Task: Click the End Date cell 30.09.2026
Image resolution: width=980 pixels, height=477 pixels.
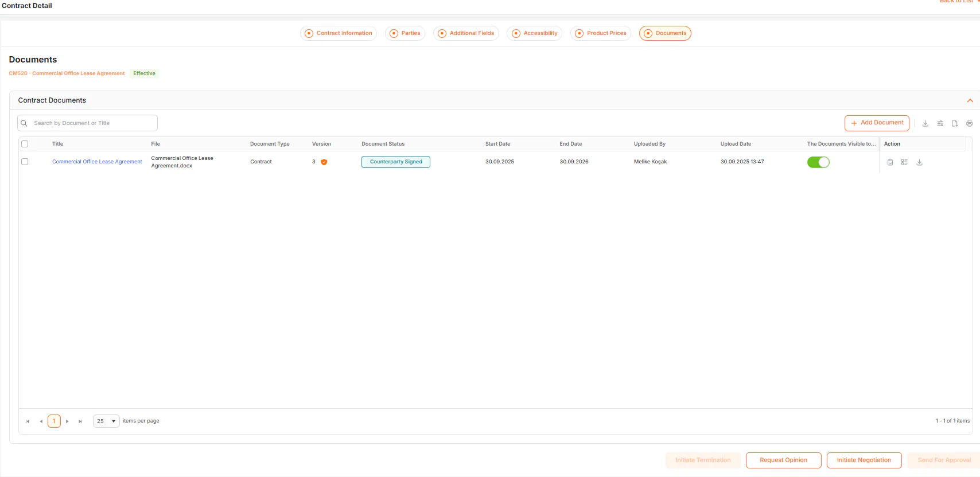Action: point(574,162)
